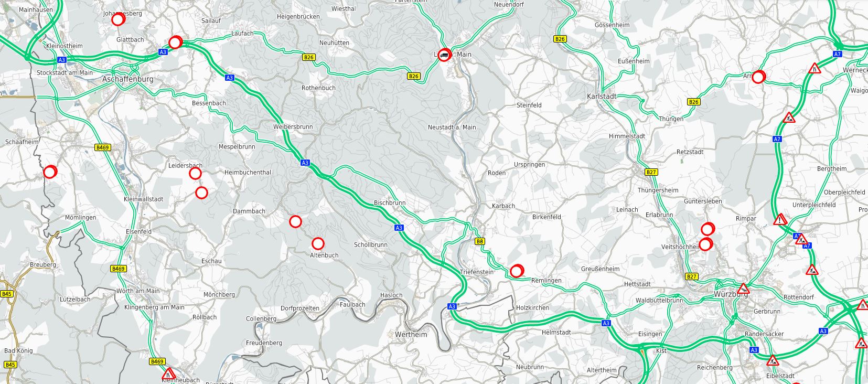Click the truck restriction marker at Lohr a. Main

tap(444, 55)
